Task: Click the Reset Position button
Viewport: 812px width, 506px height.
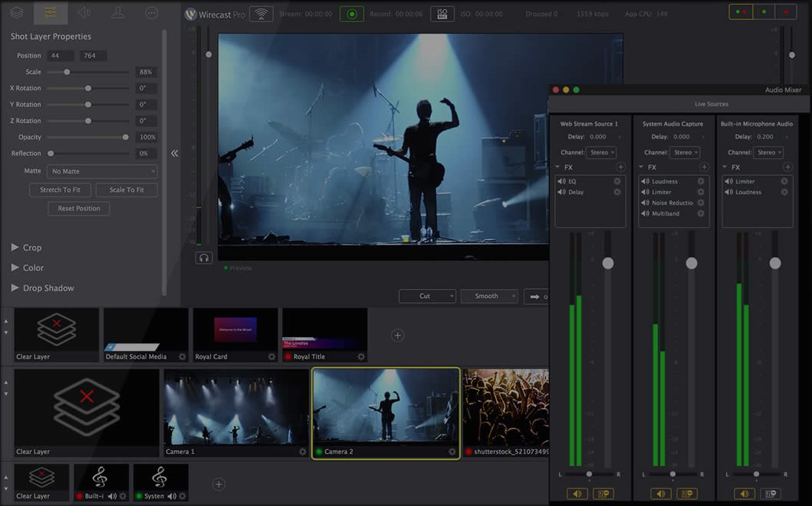Action: click(x=79, y=209)
